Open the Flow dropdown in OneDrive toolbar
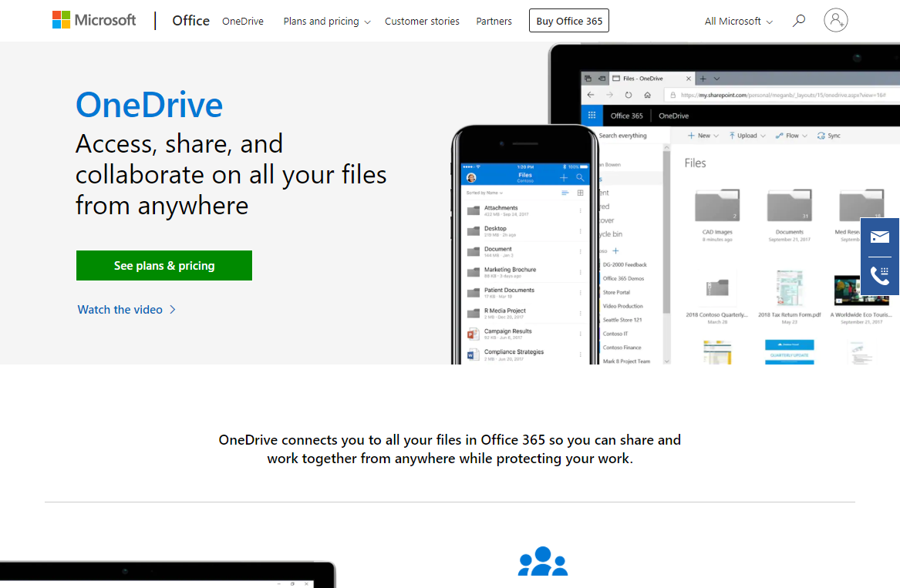 pyautogui.click(x=791, y=136)
